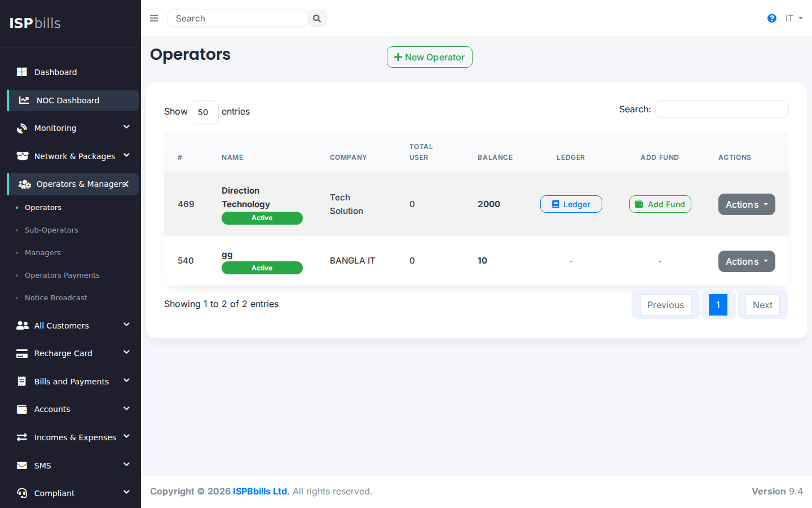Click the magnifier search button

point(317,19)
